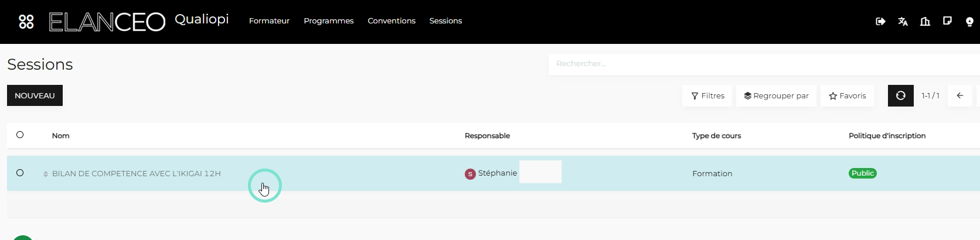The image size is (980, 240).
Task: Click the 1-1 / 1 pager counter
Action: [930, 95]
